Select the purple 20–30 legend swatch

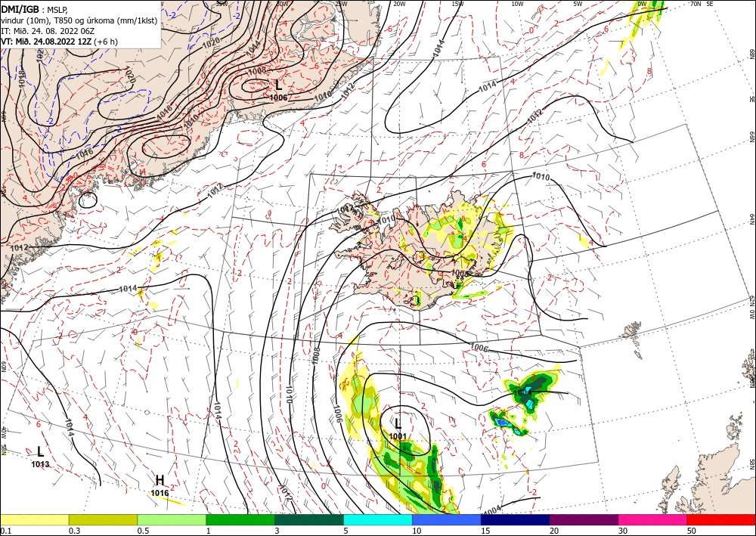[584, 519]
